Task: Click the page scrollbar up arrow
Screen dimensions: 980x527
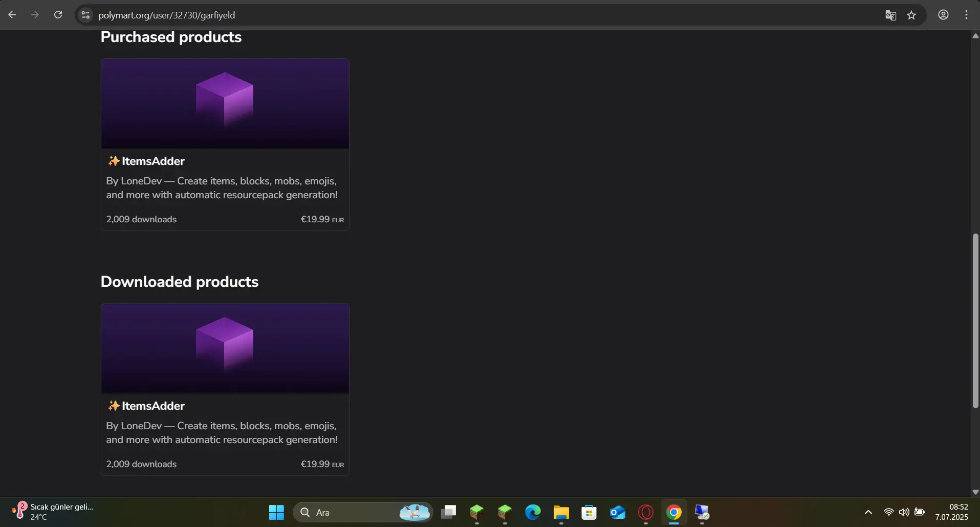Action: [x=975, y=36]
